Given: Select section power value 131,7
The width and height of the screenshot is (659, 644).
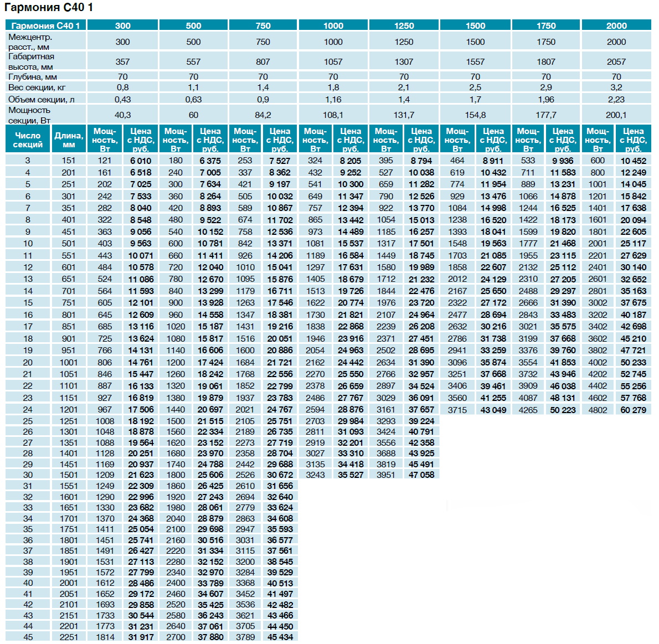Looking at the screenshot, I should click(404, 115).
